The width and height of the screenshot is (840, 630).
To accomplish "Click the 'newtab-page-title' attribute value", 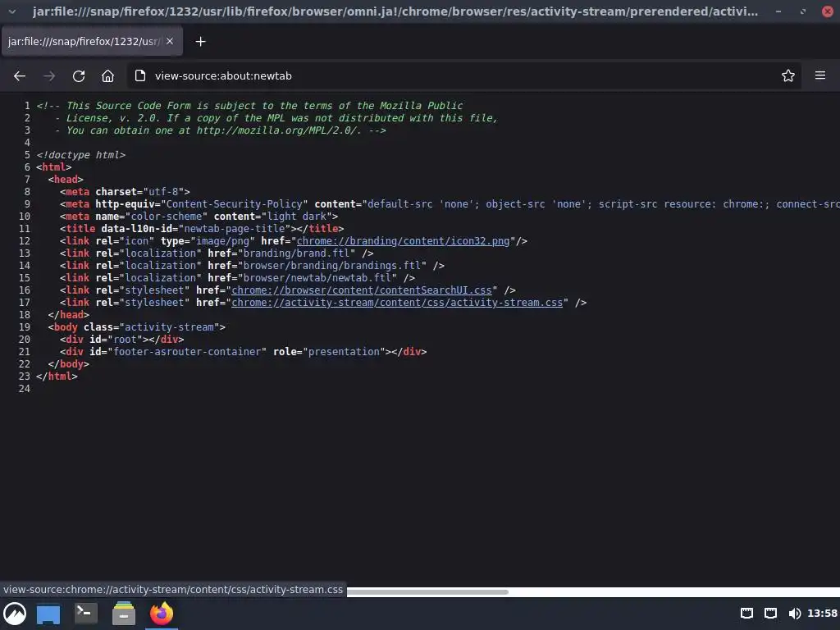I will point(235,229).
